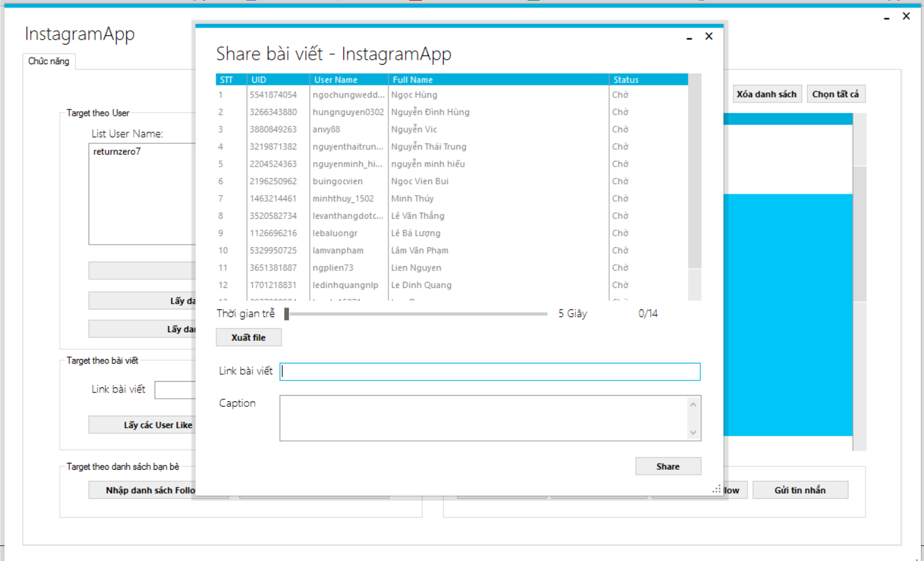Select the Nguyễn Thái Trung row

(452, 147)
